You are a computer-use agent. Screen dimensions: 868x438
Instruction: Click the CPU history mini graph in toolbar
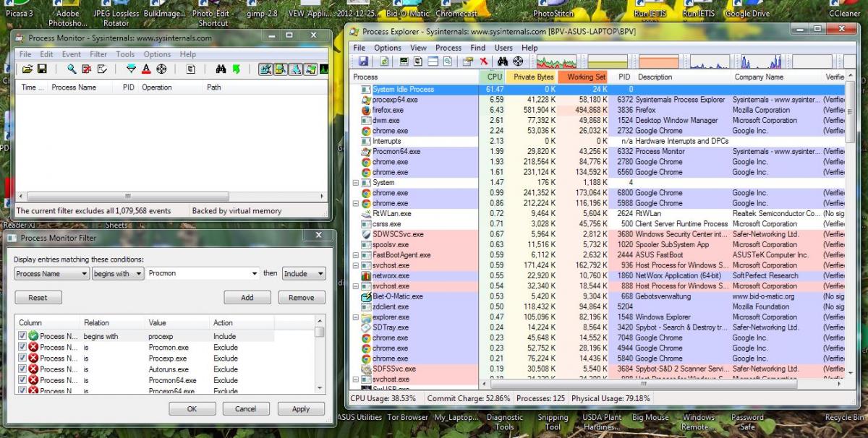point(556,61)
